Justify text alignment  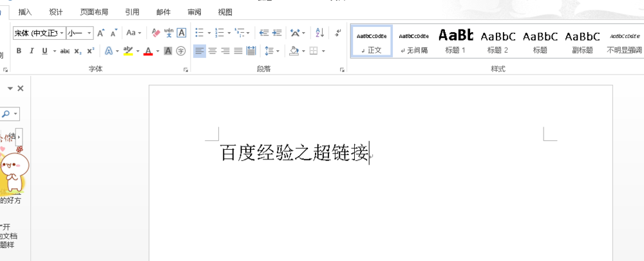(x=238, y=51)
